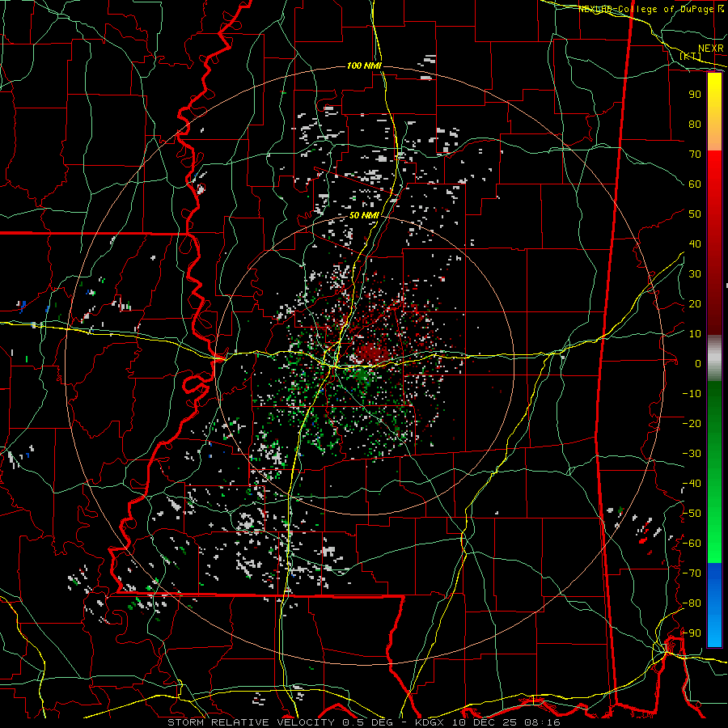Select the -70 value on the velocity scale
Image resolution: width=728 pixels, height=728 pixels.
tap(692, 574)
